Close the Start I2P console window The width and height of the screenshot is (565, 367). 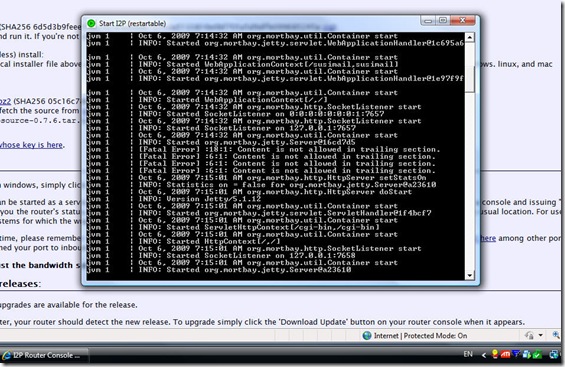[x=463, y=21]
